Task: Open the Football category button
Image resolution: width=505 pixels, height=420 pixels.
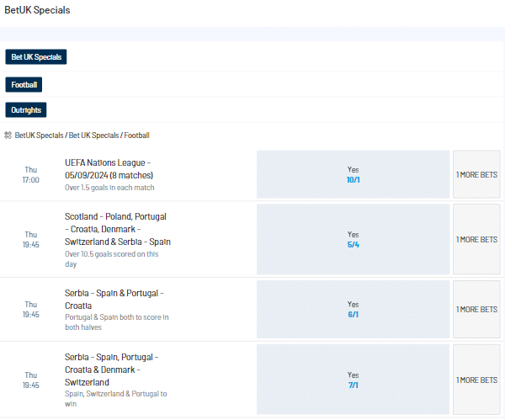Action: tap(24, 85)
